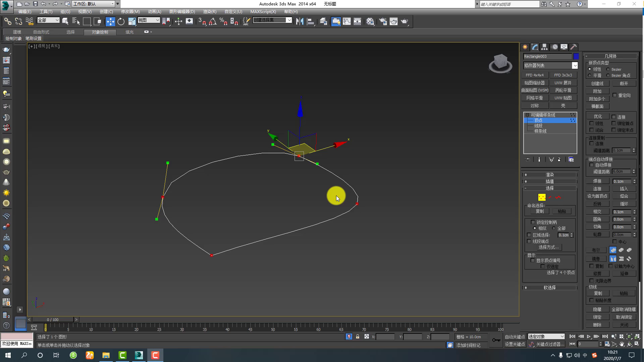Click the Undo arrow icon

click(x=44, y=4)
